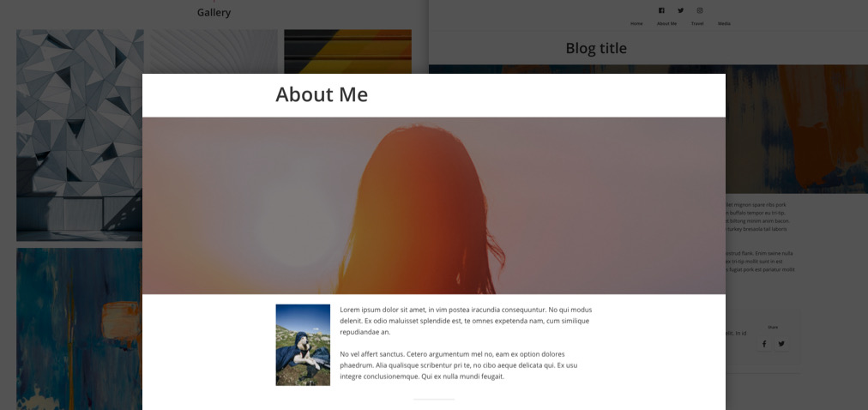Image resolution: width=868 pixels, height=410 pixels.
Task: Open the black and yellow gallery image
Action: (x=347, y=51)
